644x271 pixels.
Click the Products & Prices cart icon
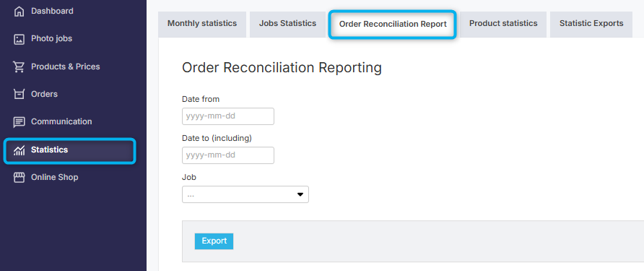point(19,66)
